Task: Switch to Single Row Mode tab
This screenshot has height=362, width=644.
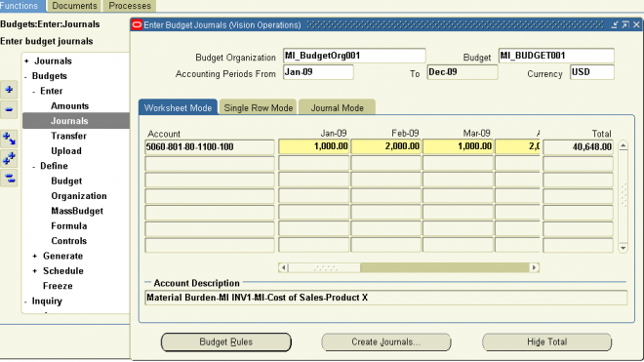Action: pos(258,107)
